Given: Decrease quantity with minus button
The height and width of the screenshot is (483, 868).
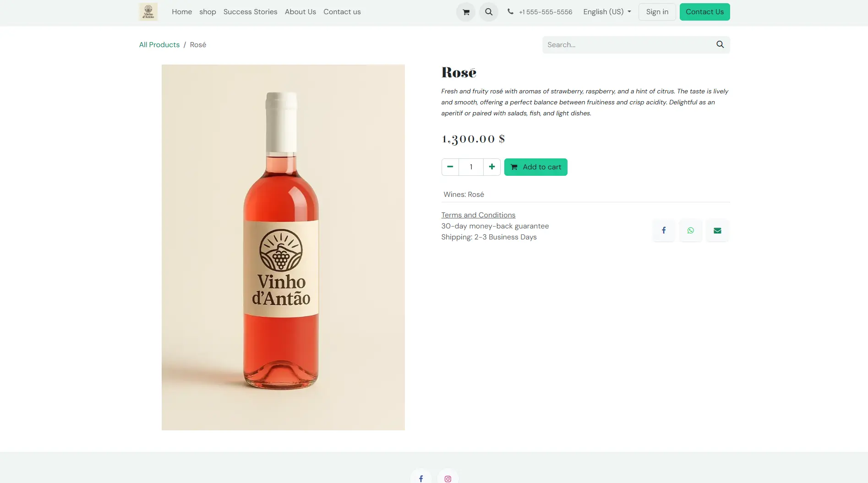Looking at the screenshot, I should click(x=450, y=167).
